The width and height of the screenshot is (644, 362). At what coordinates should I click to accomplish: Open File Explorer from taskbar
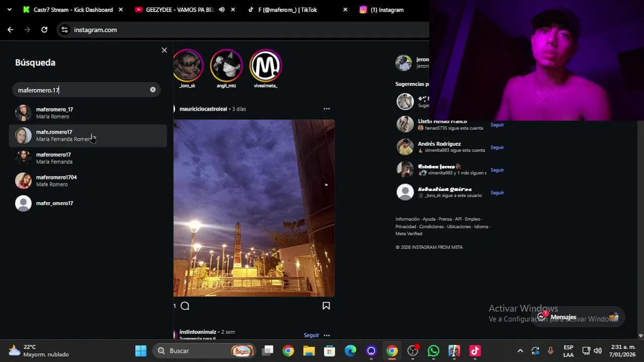(309, 350)
